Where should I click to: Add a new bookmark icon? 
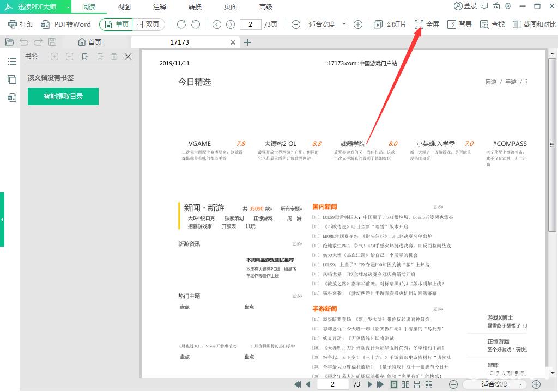click(x=84, y=57)
